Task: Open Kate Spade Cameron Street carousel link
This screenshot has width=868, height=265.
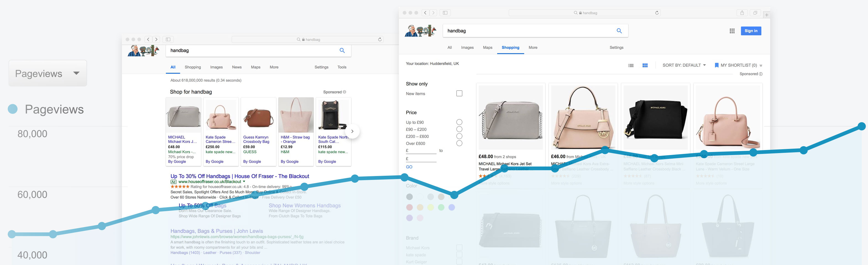Action: 220,139
